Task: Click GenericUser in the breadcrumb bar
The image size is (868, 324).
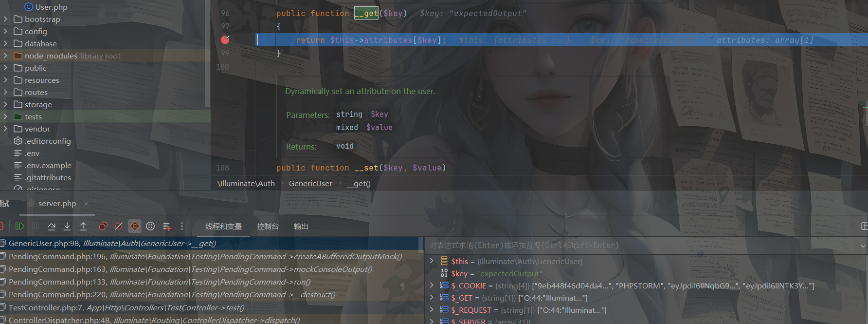Action: click(310, 184)
